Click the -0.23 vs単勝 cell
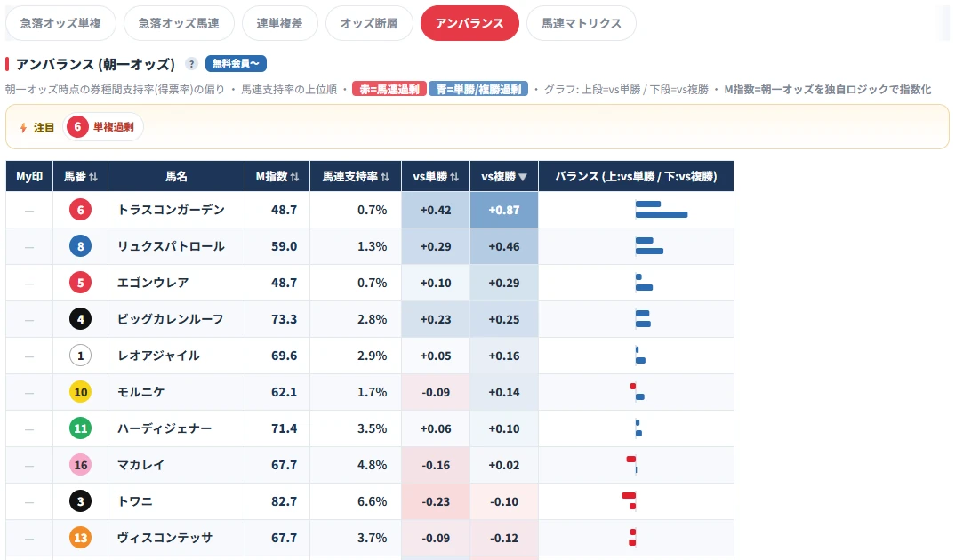955x560 pixels. click(x=436, y=501)
